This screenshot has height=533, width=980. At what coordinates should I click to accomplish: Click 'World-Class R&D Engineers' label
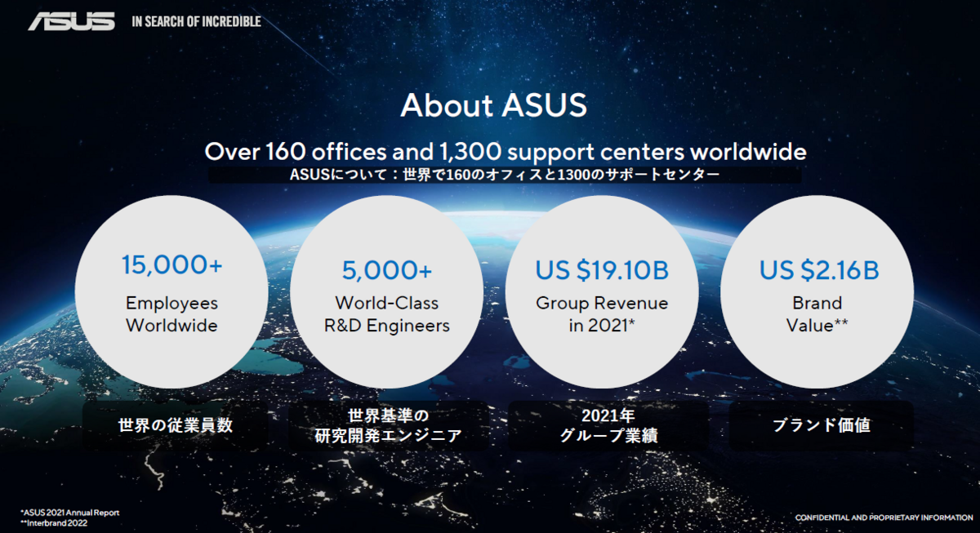(387, 314)
